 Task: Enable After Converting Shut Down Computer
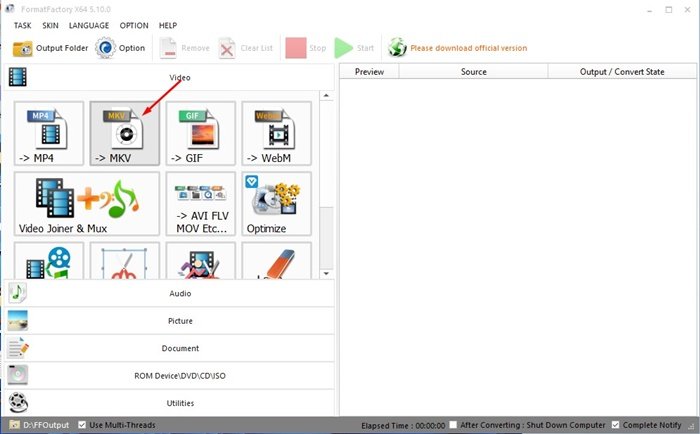[x=454, y=424]
